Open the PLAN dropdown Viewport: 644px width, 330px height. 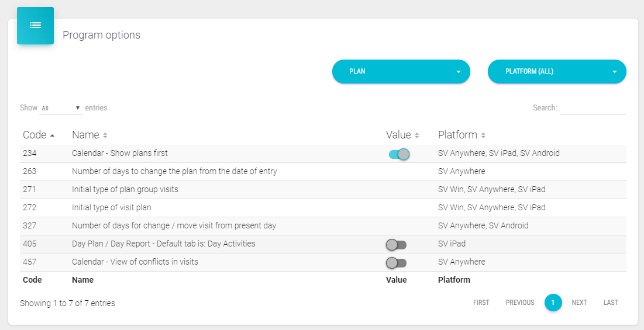401,71
